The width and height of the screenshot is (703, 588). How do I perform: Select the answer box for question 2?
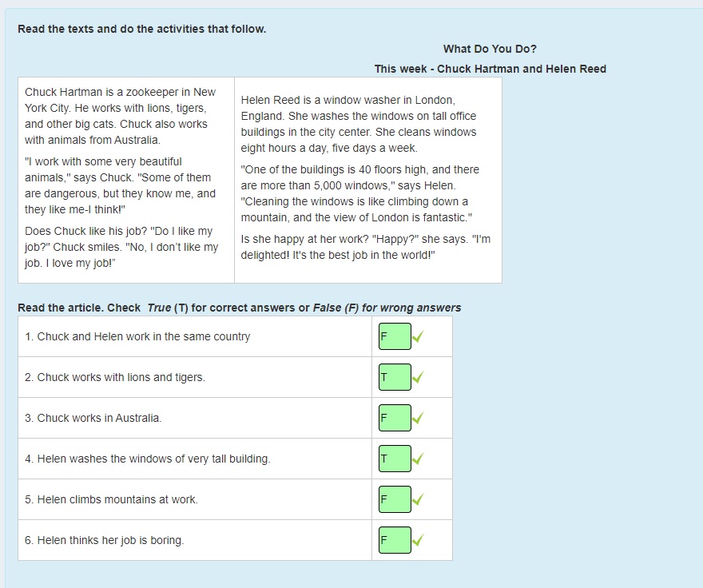coord(395,377)
